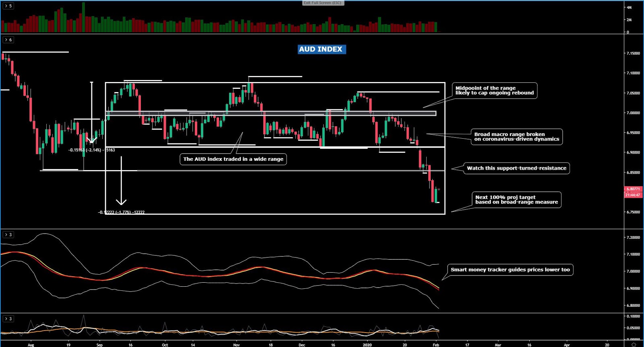Click 7.15000 on the price axis

click(633, 53)
